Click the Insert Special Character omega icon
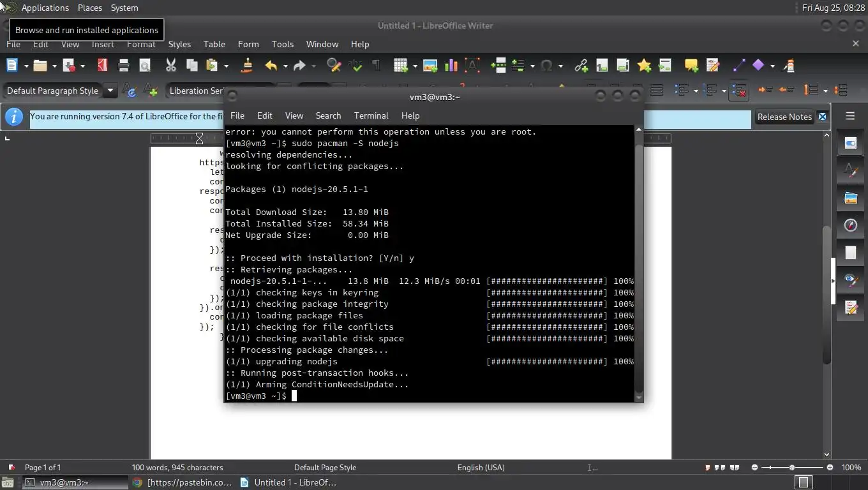This screenshot has width=868, height=490. tap(546, 65)
